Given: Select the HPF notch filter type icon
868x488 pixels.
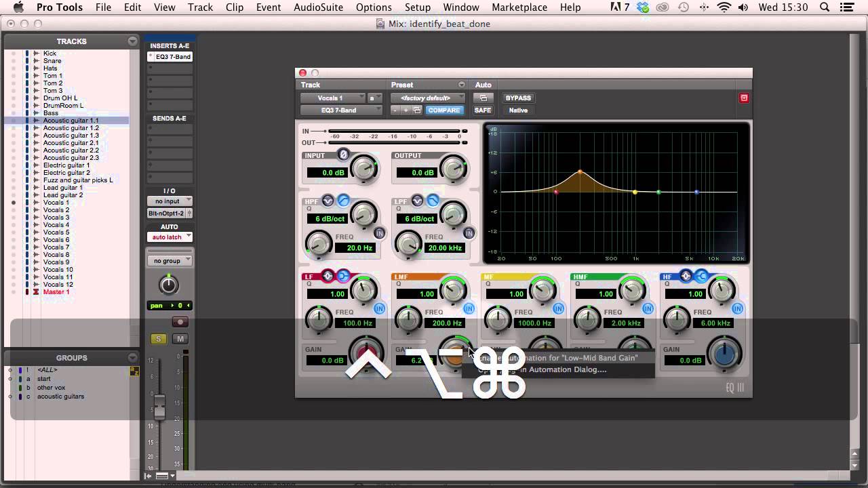Looking at the screenshot, I should pyautogui.click(x=328, y=201).
